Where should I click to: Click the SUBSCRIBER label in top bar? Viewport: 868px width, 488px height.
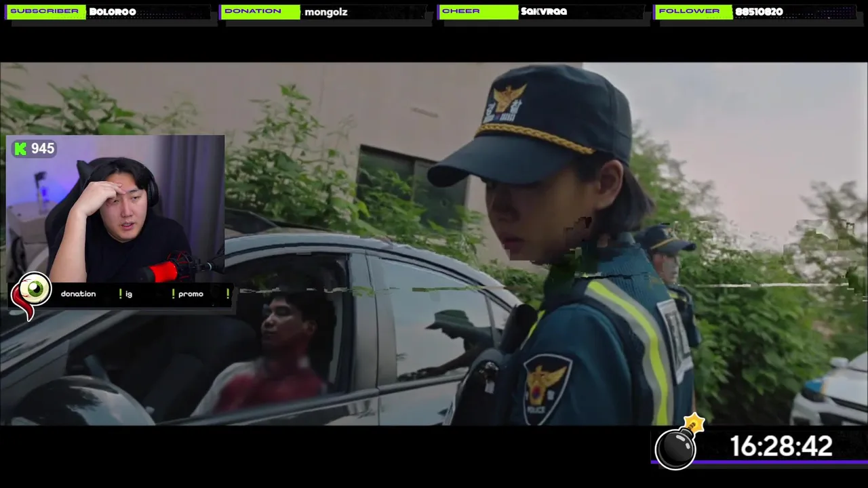pos(44,12)
